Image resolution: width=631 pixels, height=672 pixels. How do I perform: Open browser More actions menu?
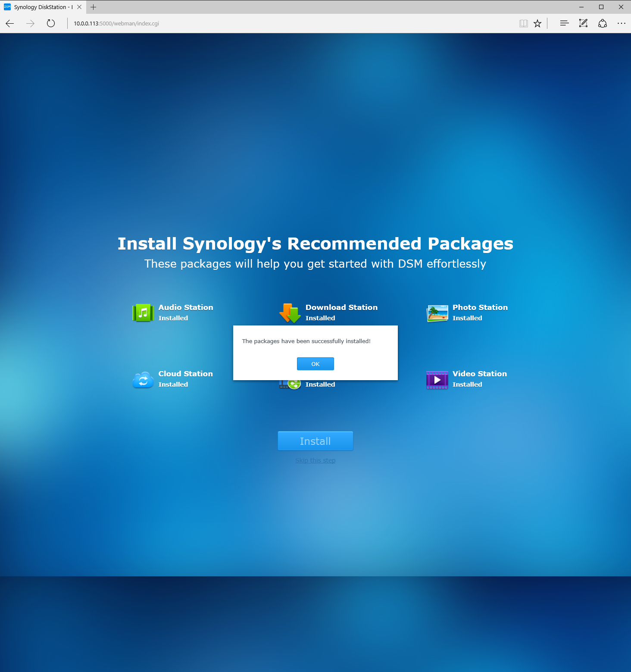click(621, 24)
